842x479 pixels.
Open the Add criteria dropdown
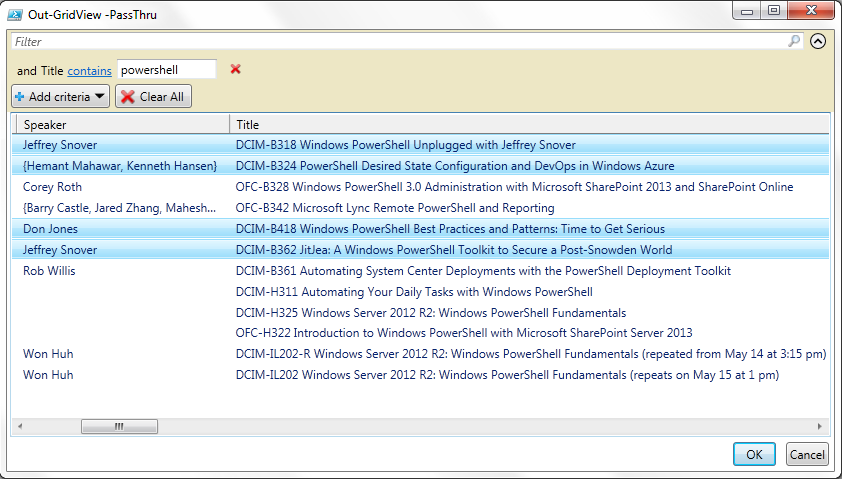[60, 97]
